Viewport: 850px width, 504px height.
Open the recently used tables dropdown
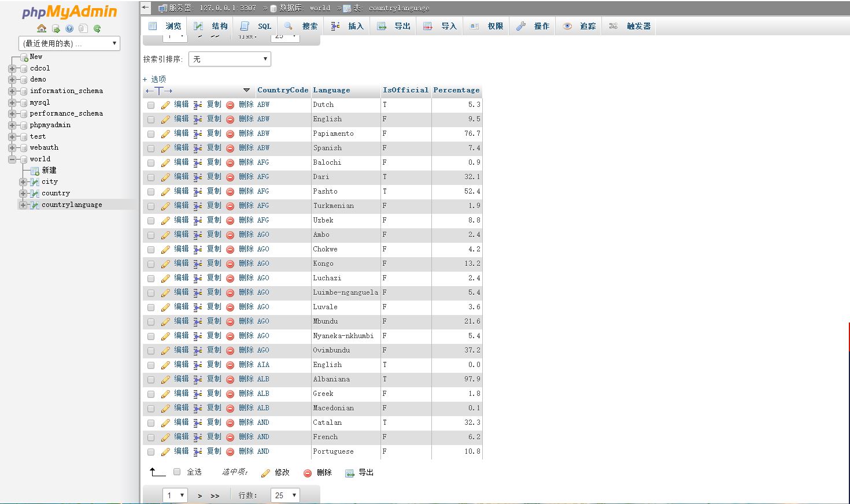tap(69, 43)
